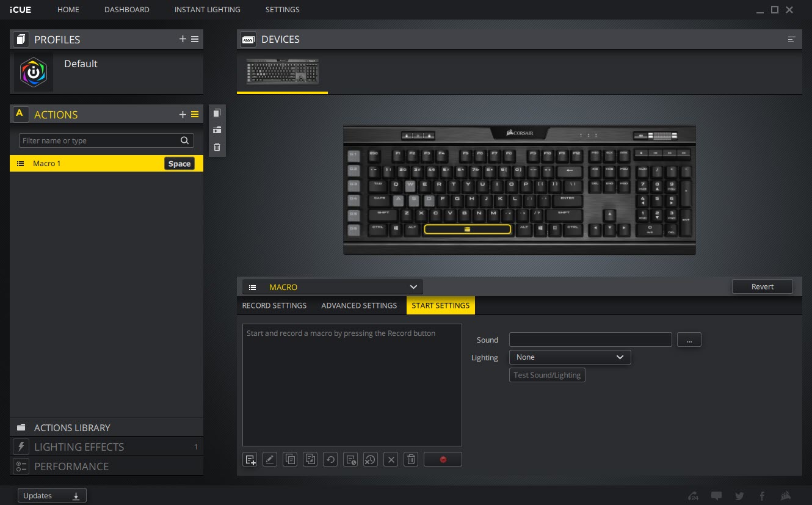The image size is (812, 505).
Task: Select the Macro 1 action row
Action: coord(106,164)
